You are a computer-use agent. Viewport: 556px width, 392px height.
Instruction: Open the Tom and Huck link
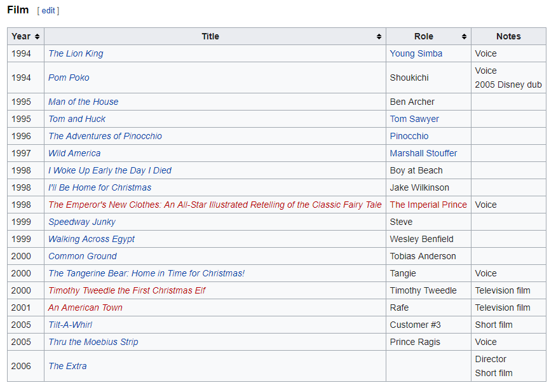coord(77,119)
